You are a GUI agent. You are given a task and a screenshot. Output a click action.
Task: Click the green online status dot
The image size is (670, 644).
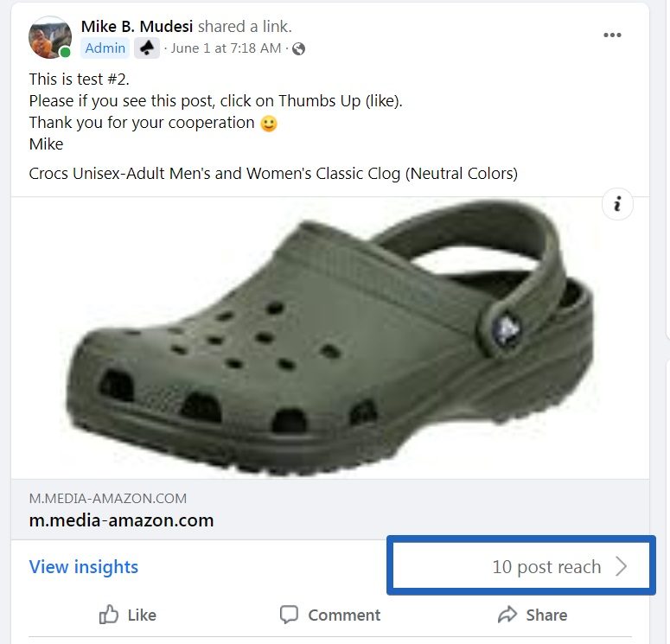coord(66,52)
